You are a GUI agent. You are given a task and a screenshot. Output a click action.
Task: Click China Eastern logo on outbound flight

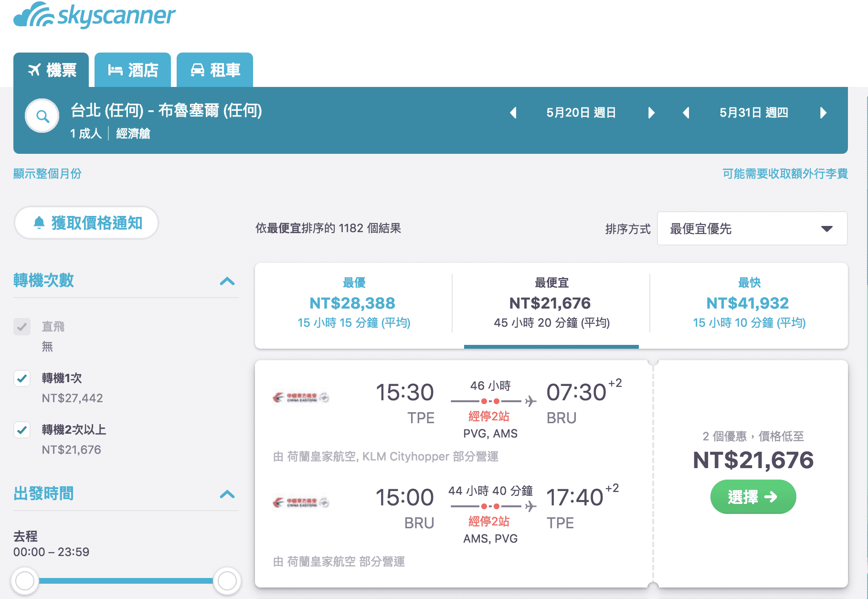[301, 397]
